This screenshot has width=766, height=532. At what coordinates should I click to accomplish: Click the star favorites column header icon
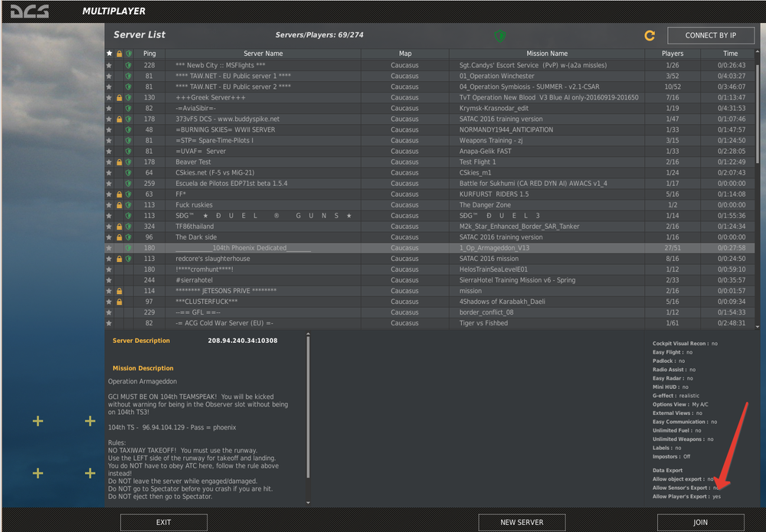109,54
